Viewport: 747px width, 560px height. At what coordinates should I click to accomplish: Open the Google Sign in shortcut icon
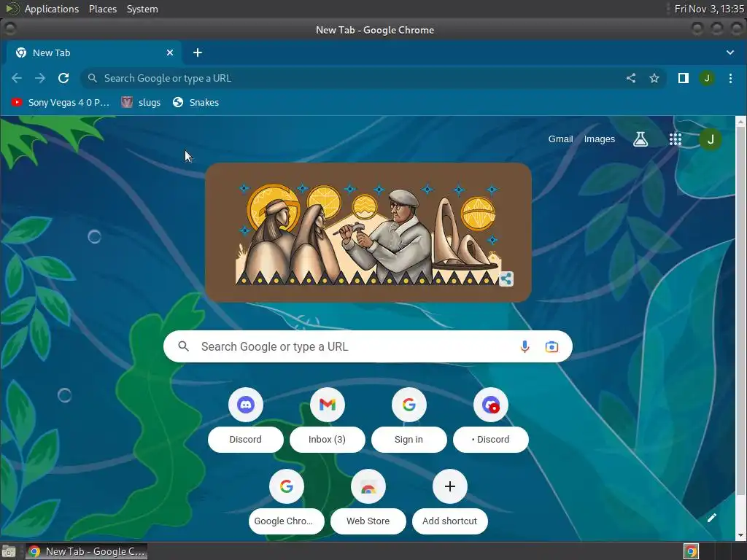click(x=409, y=405)
